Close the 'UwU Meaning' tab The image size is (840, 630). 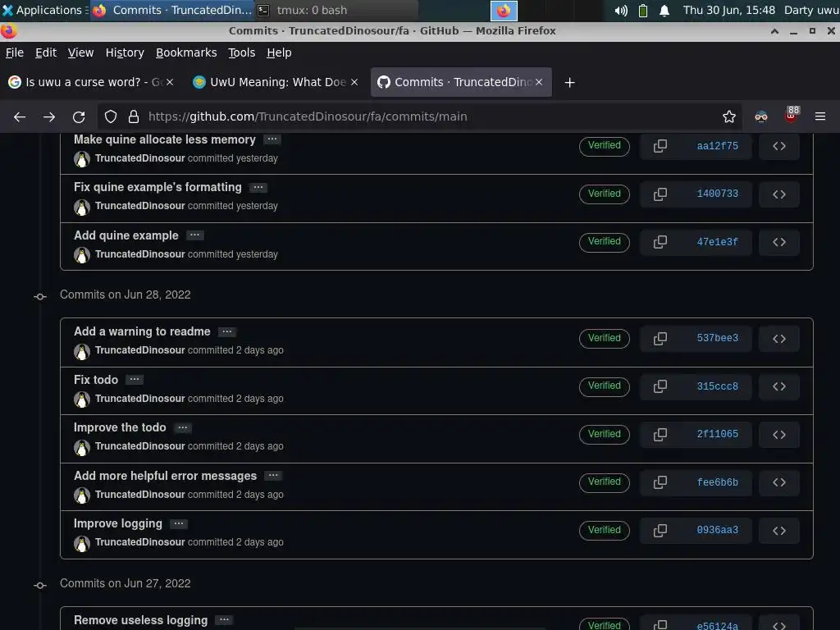pyautogui.click(x=354, y=82)
